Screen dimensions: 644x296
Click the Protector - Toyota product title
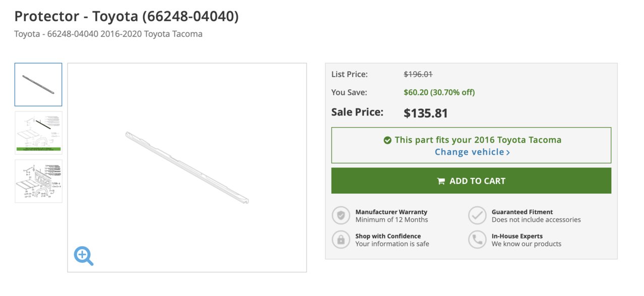click(x=126, y=16)
